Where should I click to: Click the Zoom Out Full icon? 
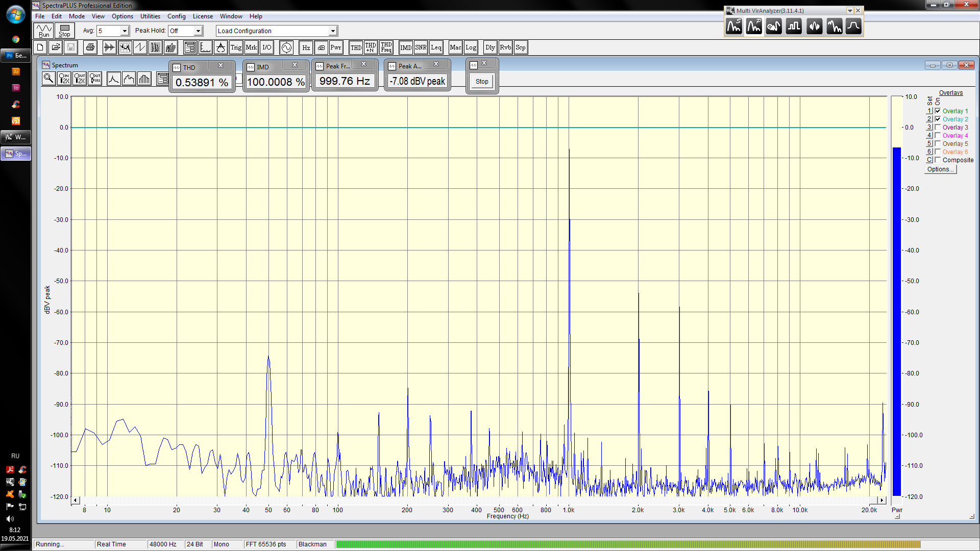[95, 79]
